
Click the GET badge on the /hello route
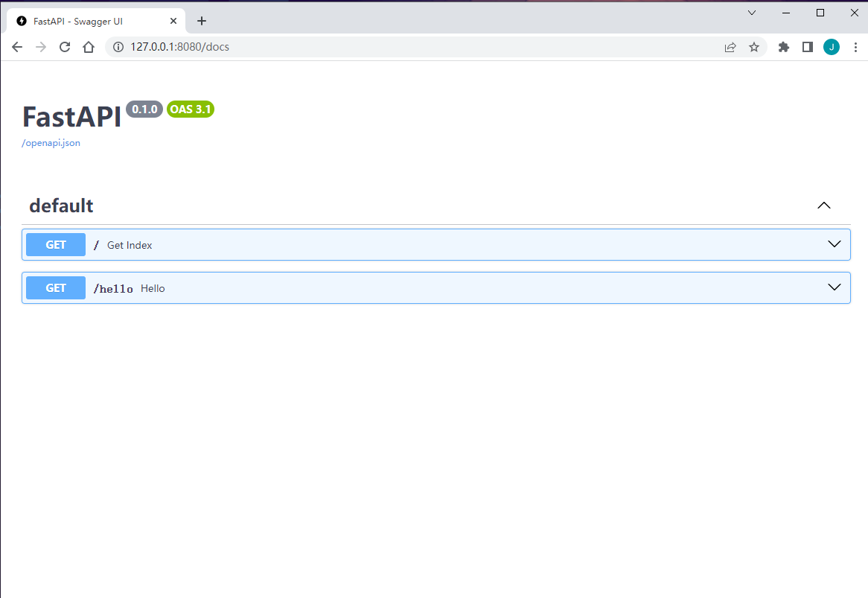pos(55,287)
